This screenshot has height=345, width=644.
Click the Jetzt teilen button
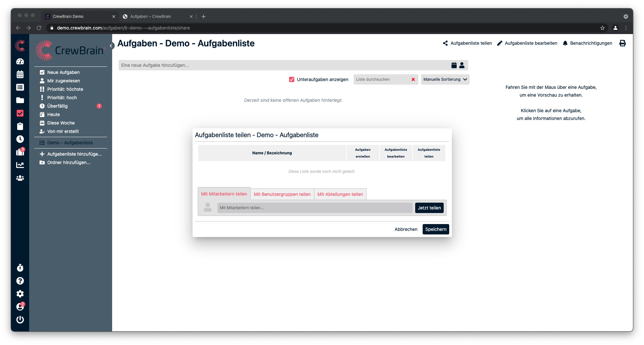(429, 208)
